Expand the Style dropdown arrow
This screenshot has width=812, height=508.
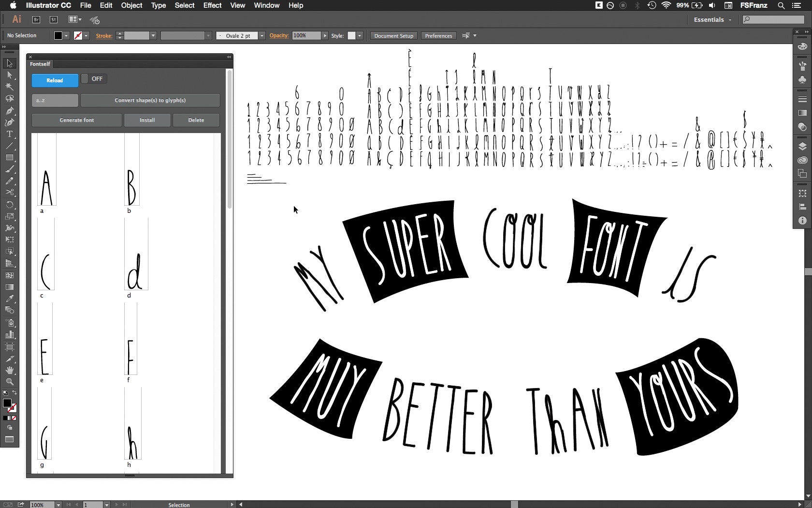[360, 36]
